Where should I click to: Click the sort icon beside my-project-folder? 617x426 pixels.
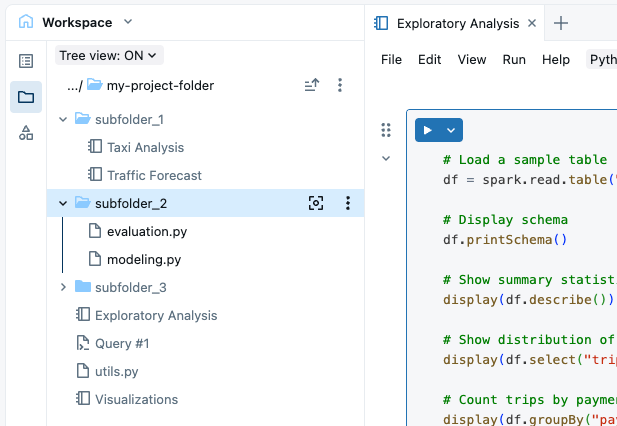coord(312,86)
